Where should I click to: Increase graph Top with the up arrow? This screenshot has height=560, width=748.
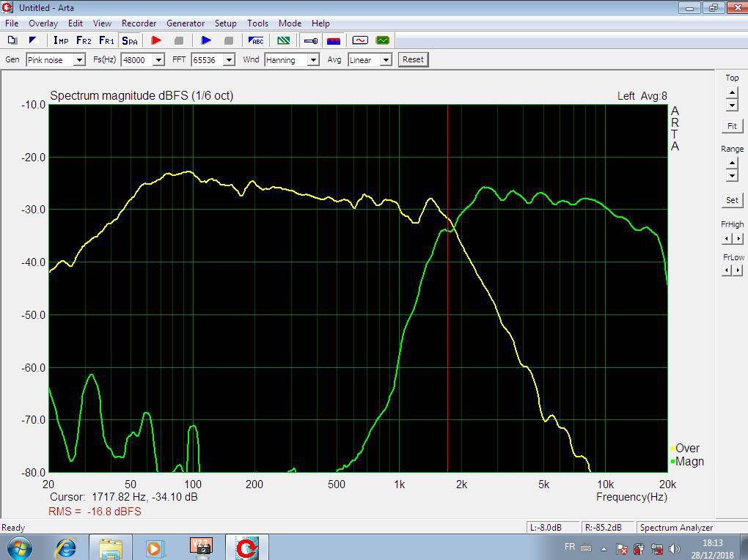[732, 92]
